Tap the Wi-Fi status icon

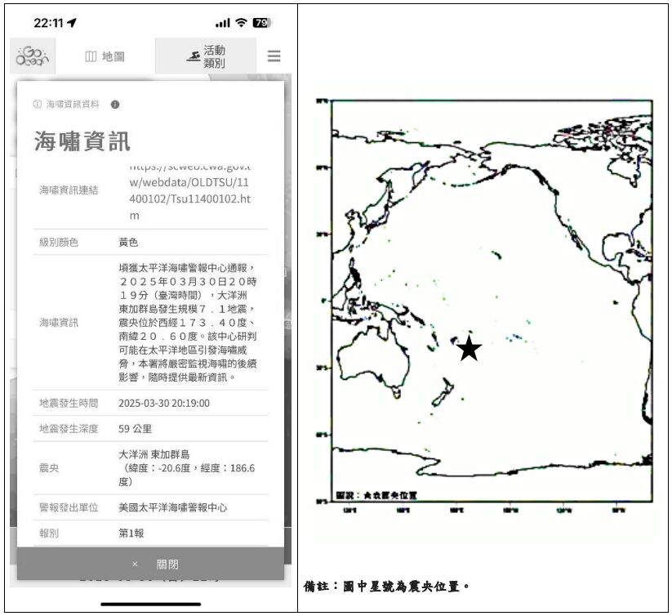point(241,23)
